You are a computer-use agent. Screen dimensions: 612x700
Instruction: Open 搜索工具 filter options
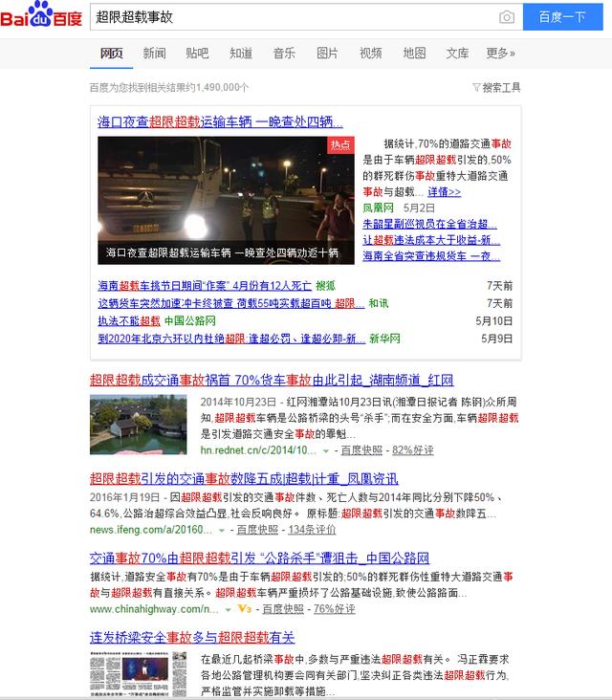[496, 88]
